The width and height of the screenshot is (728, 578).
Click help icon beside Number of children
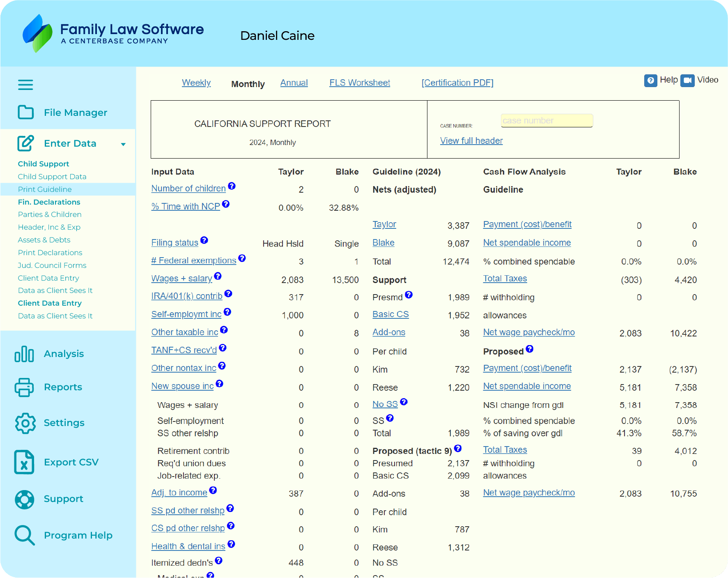pyautogui.click(x=232, y=186)
